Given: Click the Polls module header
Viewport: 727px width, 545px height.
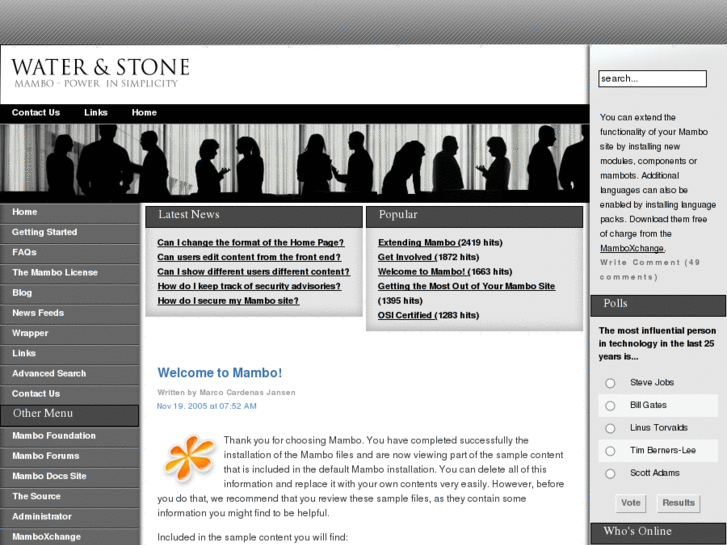Looking at the screenshot, I should (x=658, y=306).
